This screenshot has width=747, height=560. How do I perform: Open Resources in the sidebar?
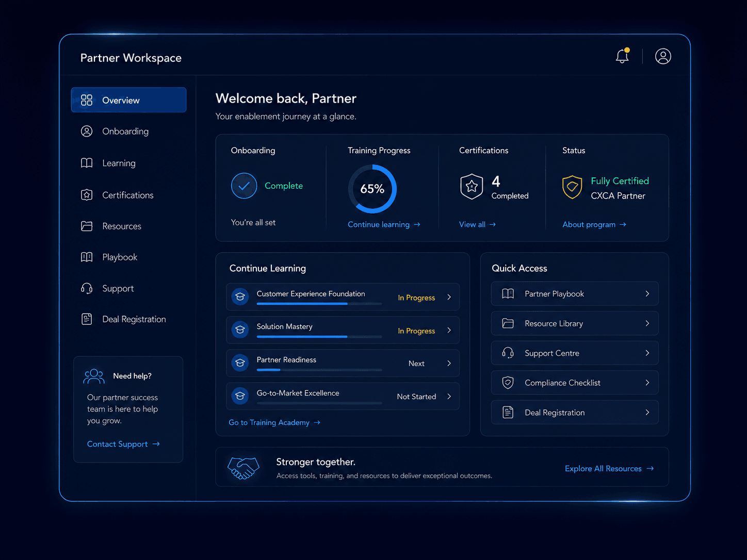click(x=122, y=226)
